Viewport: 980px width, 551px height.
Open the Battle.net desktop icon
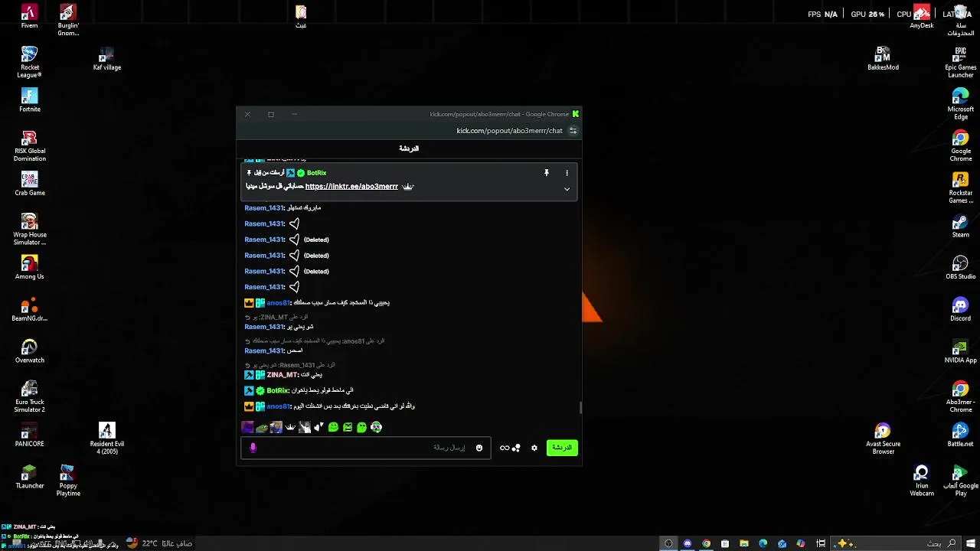click(960, 435)
